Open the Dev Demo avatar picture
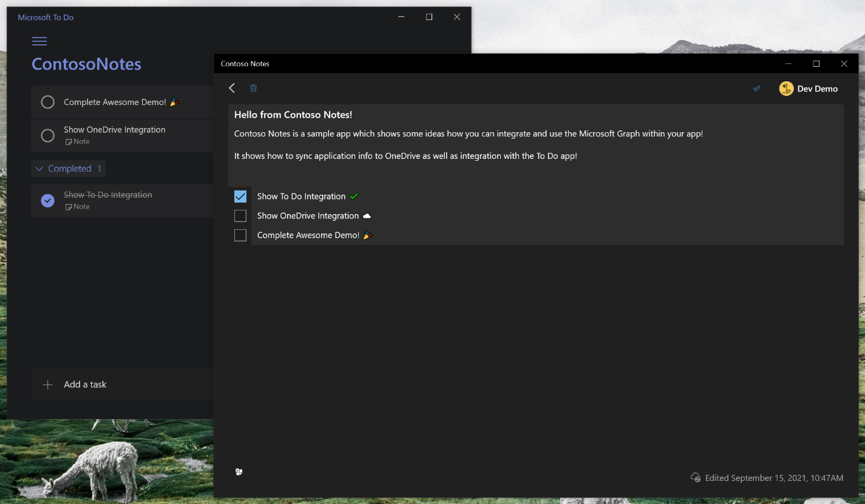The image size is (865, 504). [786, 89]
